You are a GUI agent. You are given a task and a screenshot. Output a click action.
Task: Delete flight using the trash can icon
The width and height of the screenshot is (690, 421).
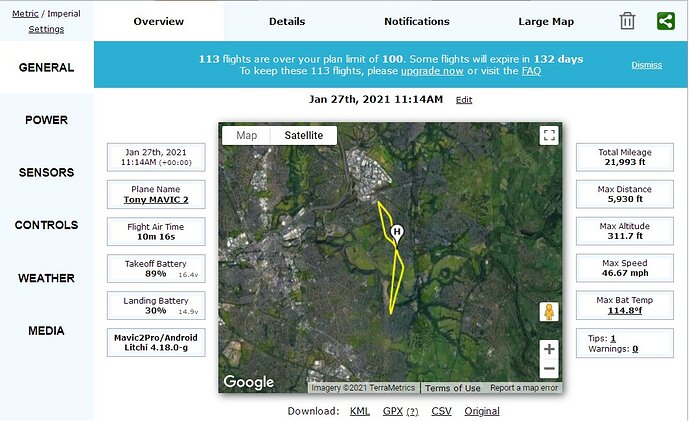pos(627,21)
